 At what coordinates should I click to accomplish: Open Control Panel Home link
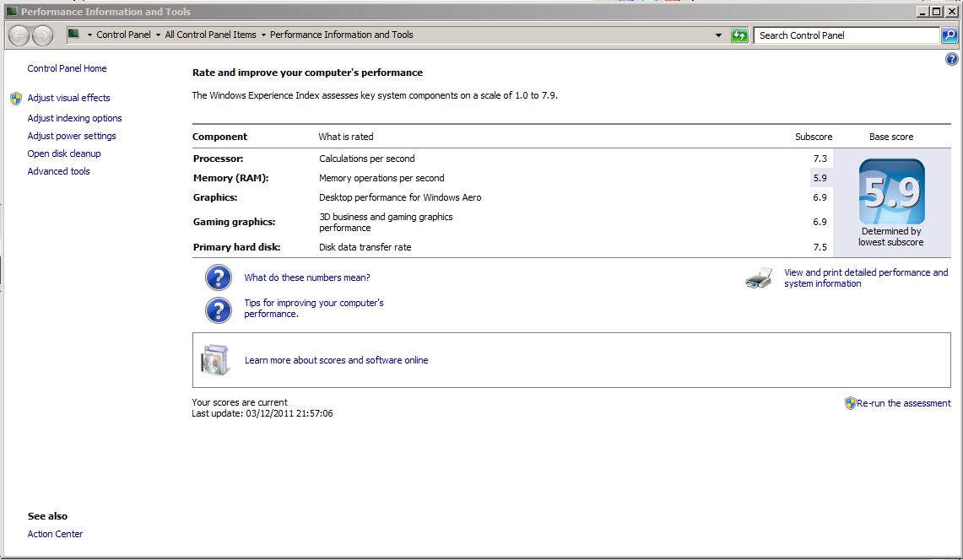pyautogui.click(x=67, y=68)
